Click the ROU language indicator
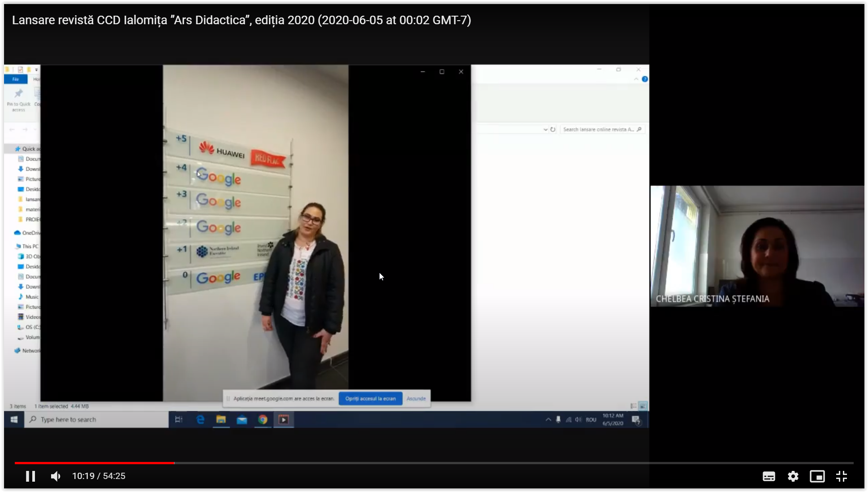 [591, 420]
